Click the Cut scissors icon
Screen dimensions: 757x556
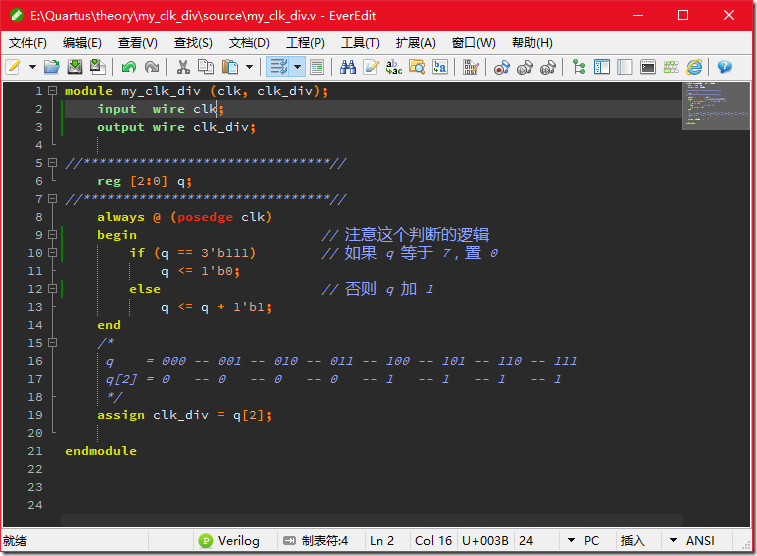coord(183,67)
